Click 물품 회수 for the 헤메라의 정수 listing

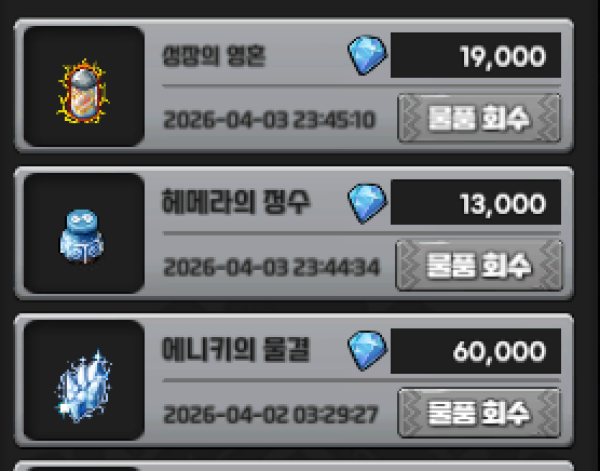pyautogui.click(x=479, y=266)
